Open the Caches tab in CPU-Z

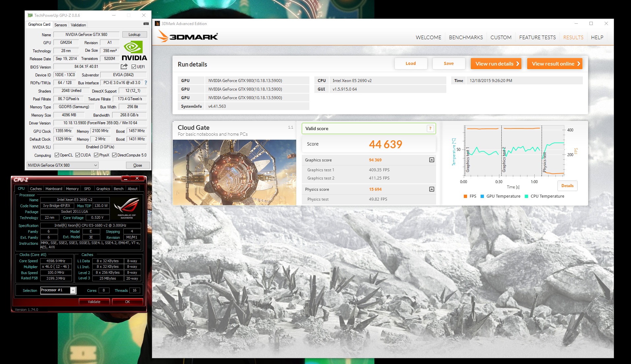[x=36, y=189]
